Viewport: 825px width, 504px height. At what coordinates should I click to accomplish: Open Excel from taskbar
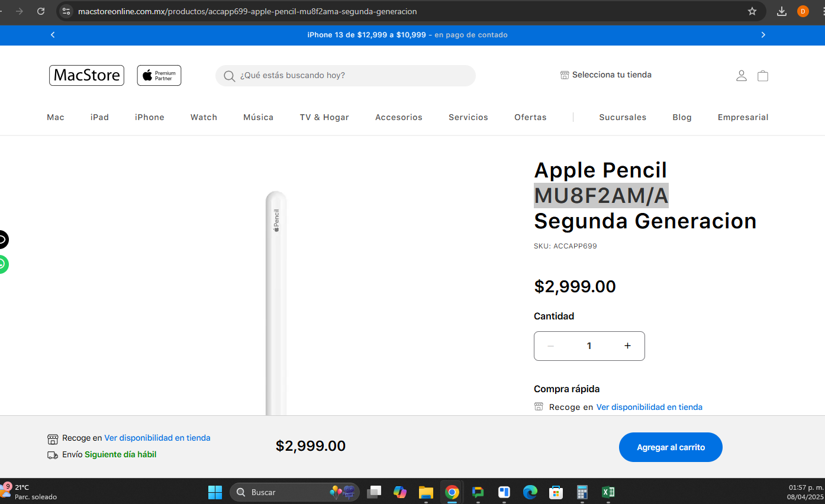click(x=608, y=492)
